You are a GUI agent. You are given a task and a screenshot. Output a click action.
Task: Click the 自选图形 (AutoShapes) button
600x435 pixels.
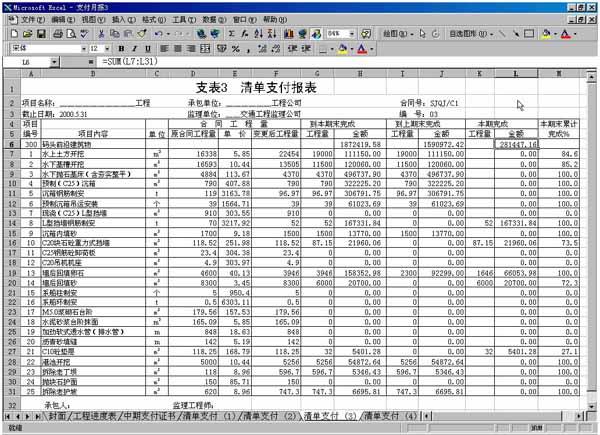467,33
